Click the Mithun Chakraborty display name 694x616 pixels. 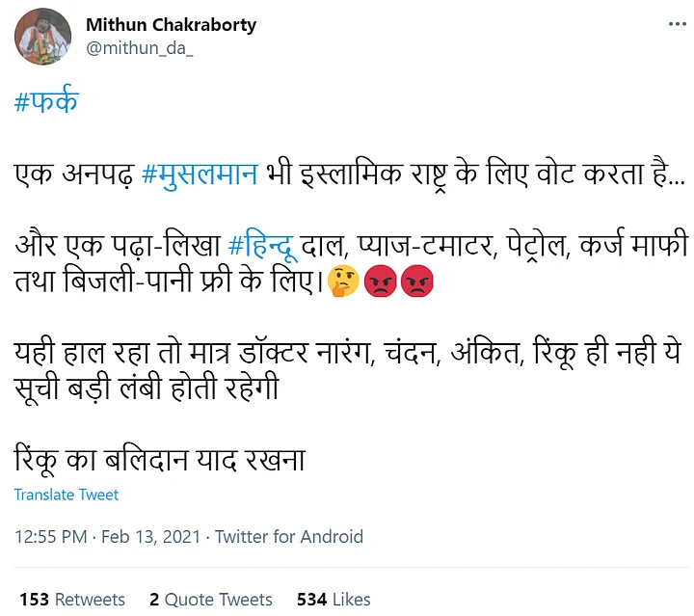(172, 25)
